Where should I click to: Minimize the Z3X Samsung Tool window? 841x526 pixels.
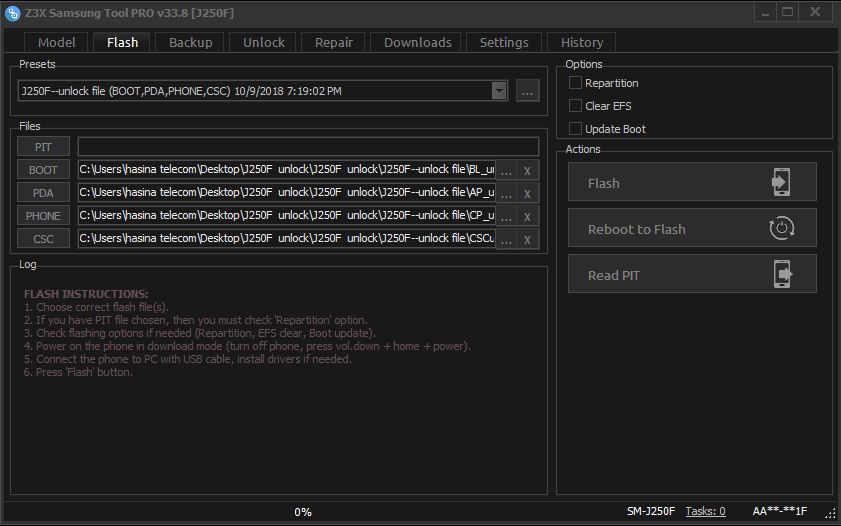click(765, 12)
